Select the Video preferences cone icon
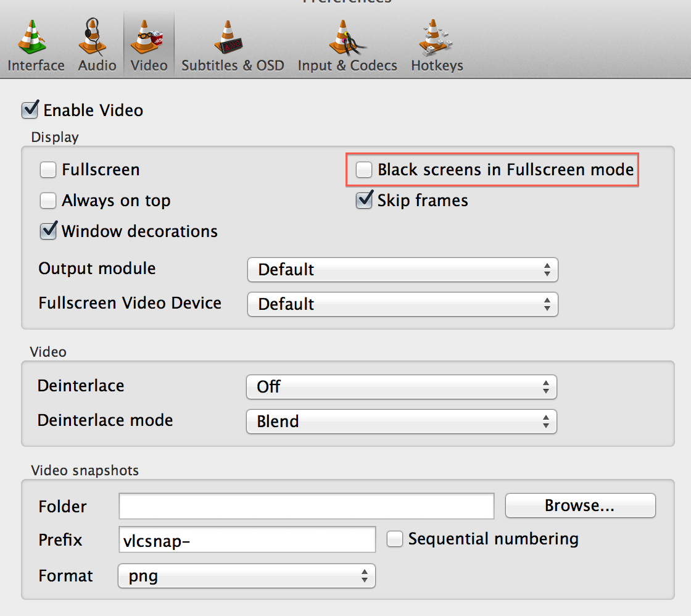The height and width of the screenshot is (616, 691). 146,37
